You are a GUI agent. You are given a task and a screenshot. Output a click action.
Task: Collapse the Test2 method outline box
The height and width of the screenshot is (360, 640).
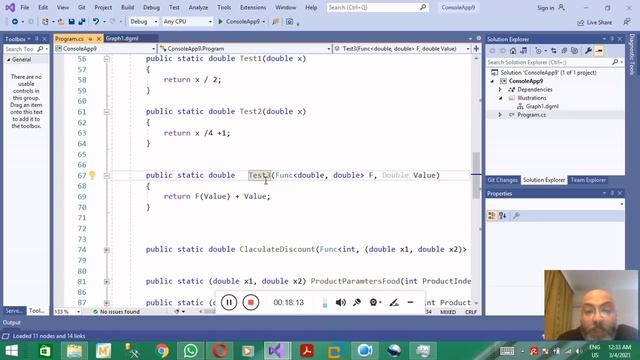[x=107, y=112]
